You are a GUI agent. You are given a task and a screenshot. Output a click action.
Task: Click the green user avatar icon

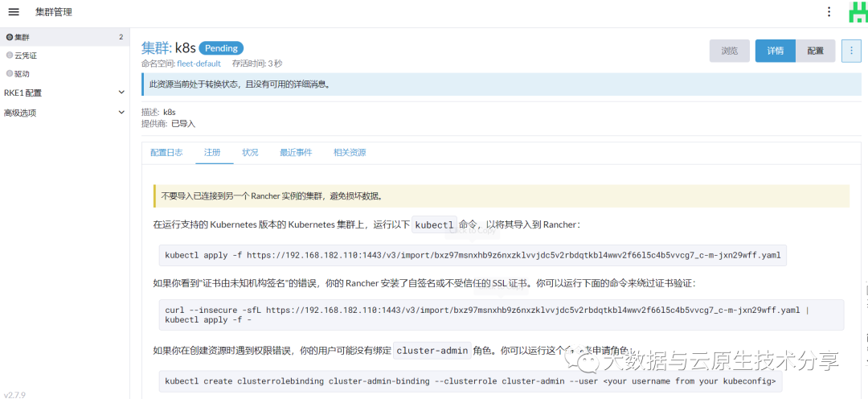[858, 11]
